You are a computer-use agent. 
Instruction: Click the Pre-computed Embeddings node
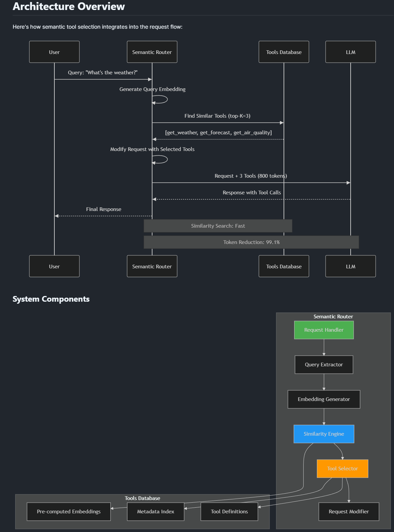[x=69, y=512]
